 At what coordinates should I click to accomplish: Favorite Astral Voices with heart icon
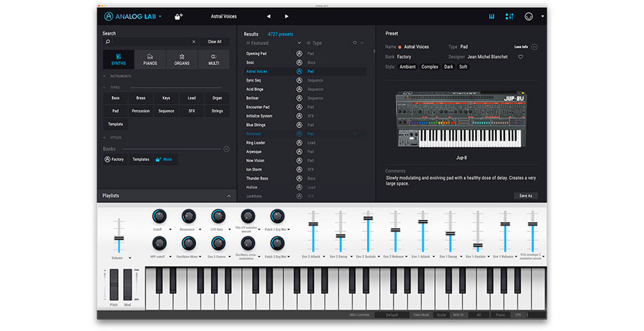[x=520, y=57]
